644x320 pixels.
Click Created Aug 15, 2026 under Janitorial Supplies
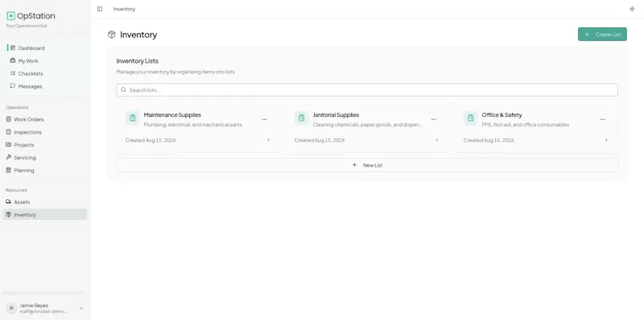[x=320, y=140]
